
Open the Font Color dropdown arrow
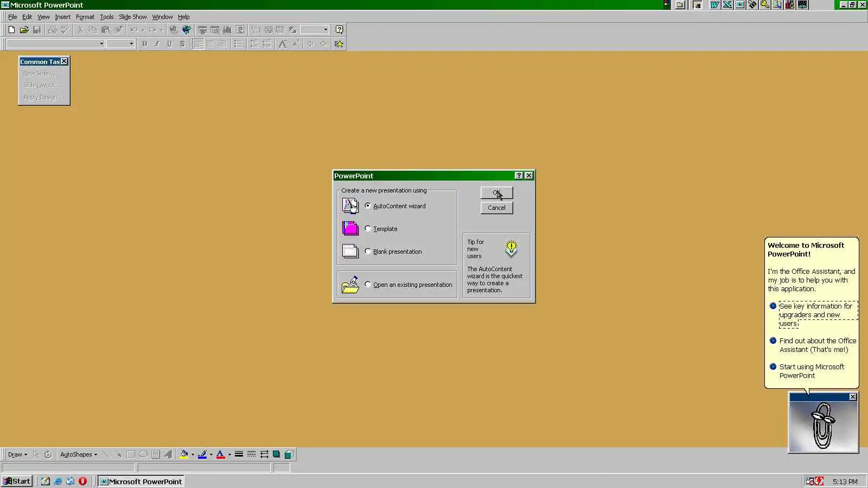pyautogui.click(x=229, y=454)
